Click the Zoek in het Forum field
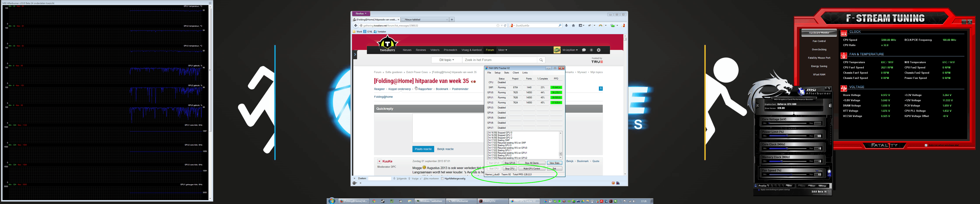The width and height of the screenshot is (980, 204). [x=499, y=60]
